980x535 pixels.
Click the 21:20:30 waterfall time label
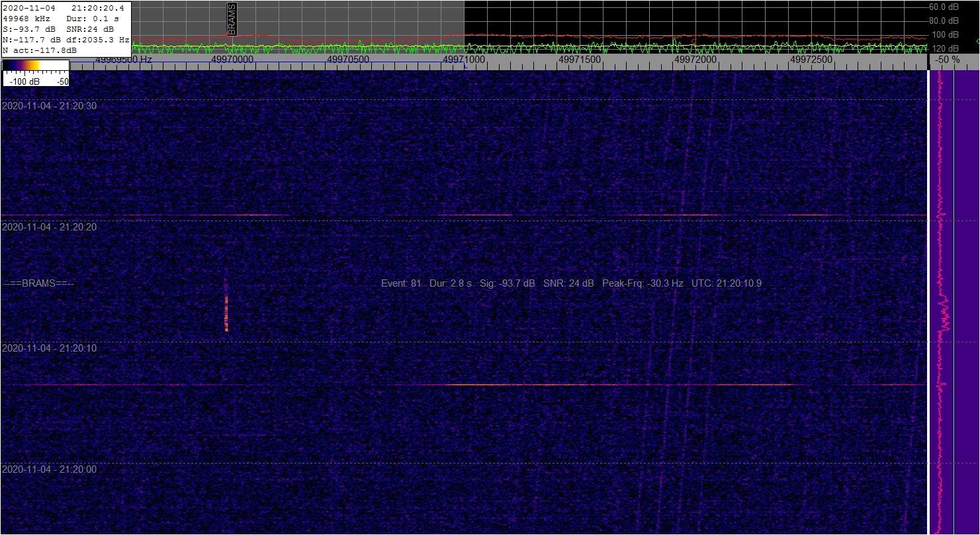click(x=50, y=106)
